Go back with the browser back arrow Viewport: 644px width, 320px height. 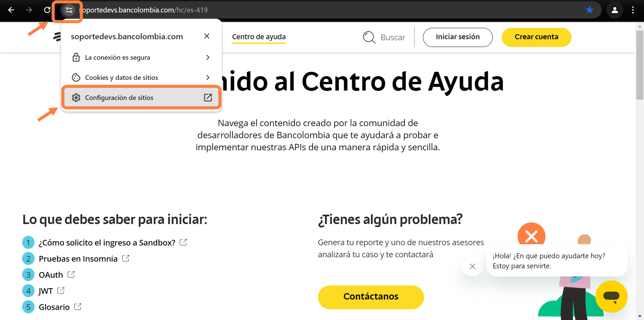[x=11, y=10]
